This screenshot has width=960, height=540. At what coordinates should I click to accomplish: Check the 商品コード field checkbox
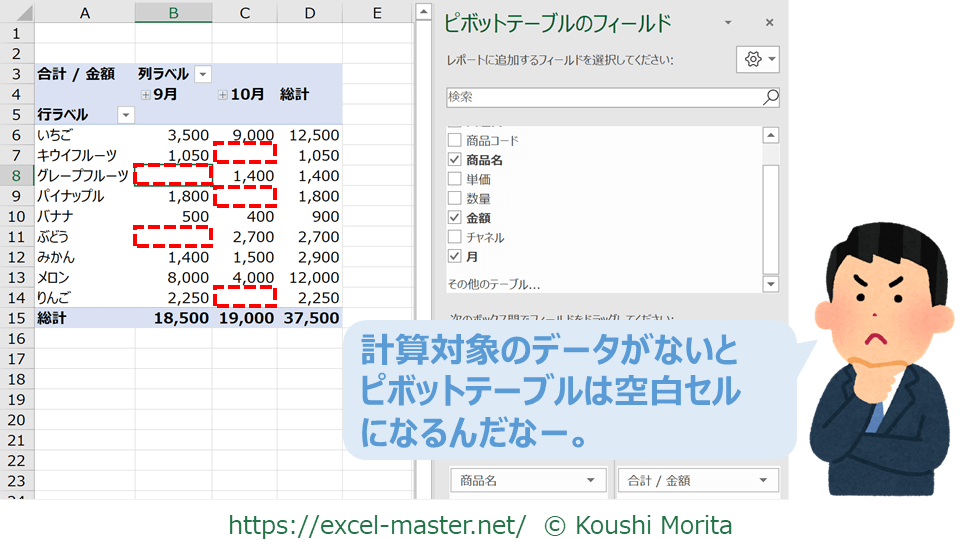[x=455, y=141]
